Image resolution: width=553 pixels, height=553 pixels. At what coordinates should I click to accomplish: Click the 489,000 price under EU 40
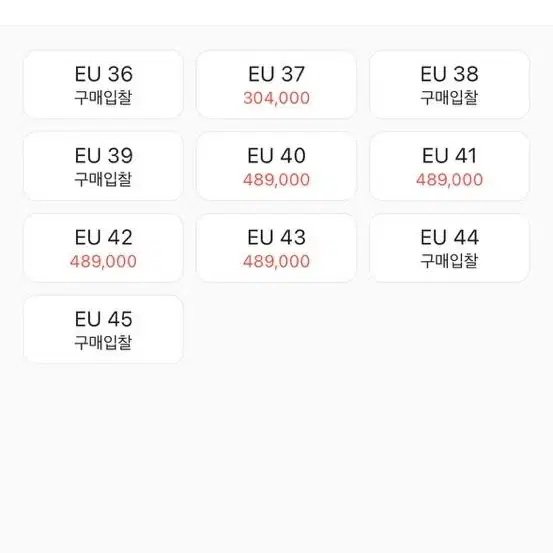tap(276, 180)
